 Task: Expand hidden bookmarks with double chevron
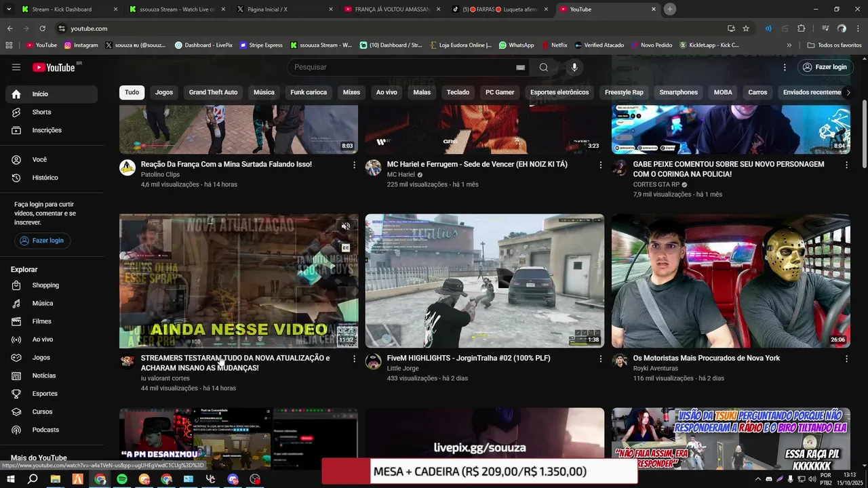click(789, 45)
